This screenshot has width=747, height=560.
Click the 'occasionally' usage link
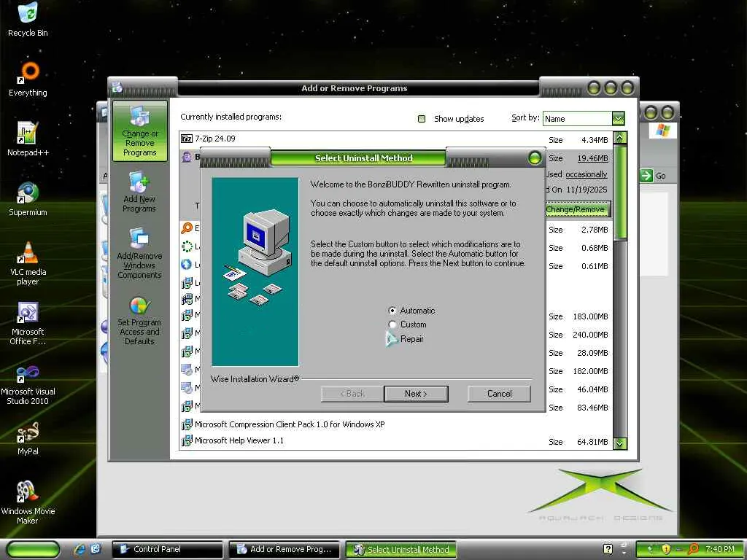(586, 174)
